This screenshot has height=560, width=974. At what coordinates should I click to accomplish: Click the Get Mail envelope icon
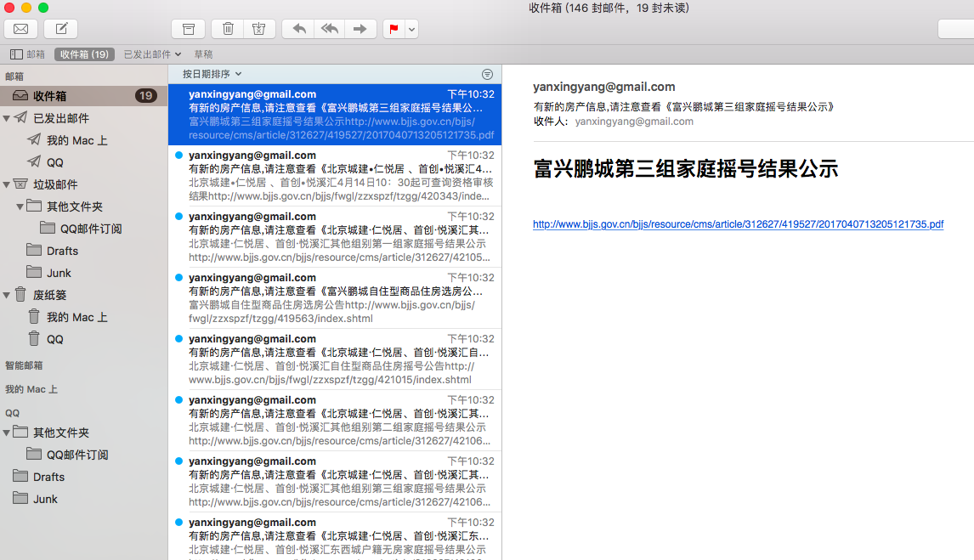pos(20,28)
